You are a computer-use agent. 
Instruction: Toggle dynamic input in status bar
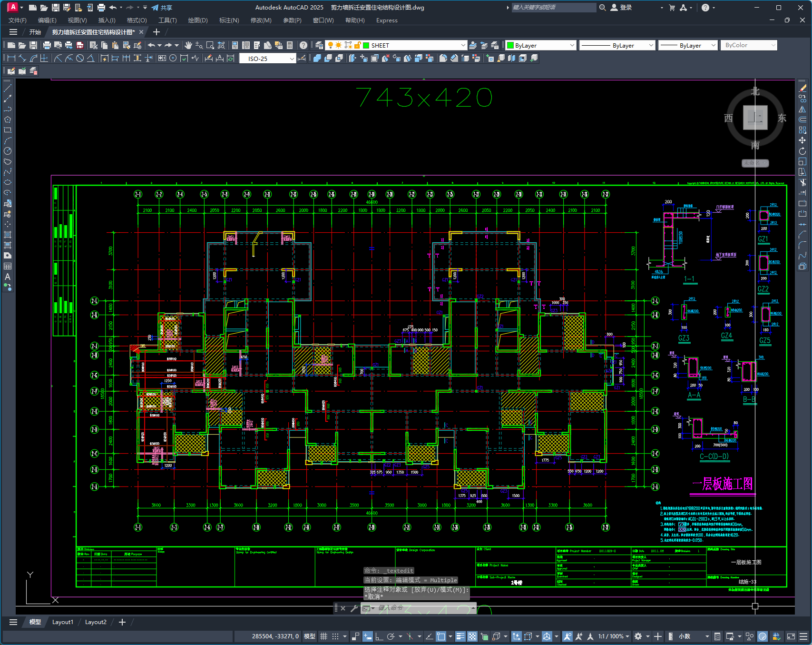(x=368, y=636)
